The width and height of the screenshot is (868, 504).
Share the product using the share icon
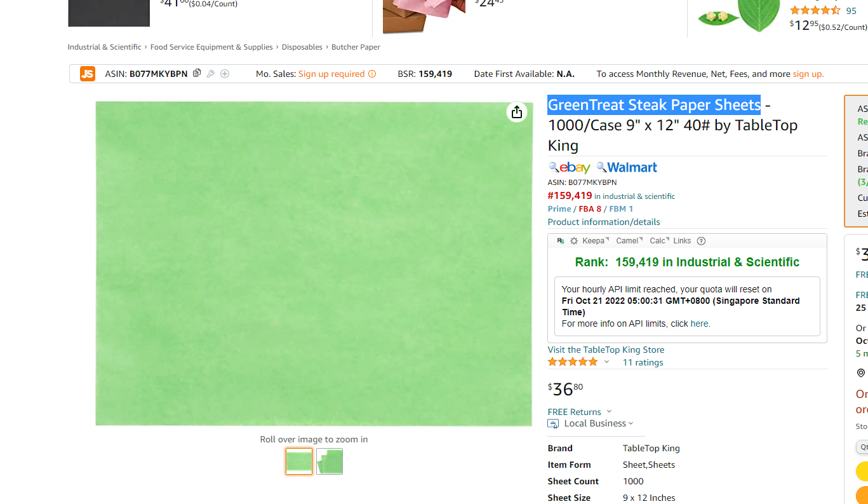[x=517, y=112]
